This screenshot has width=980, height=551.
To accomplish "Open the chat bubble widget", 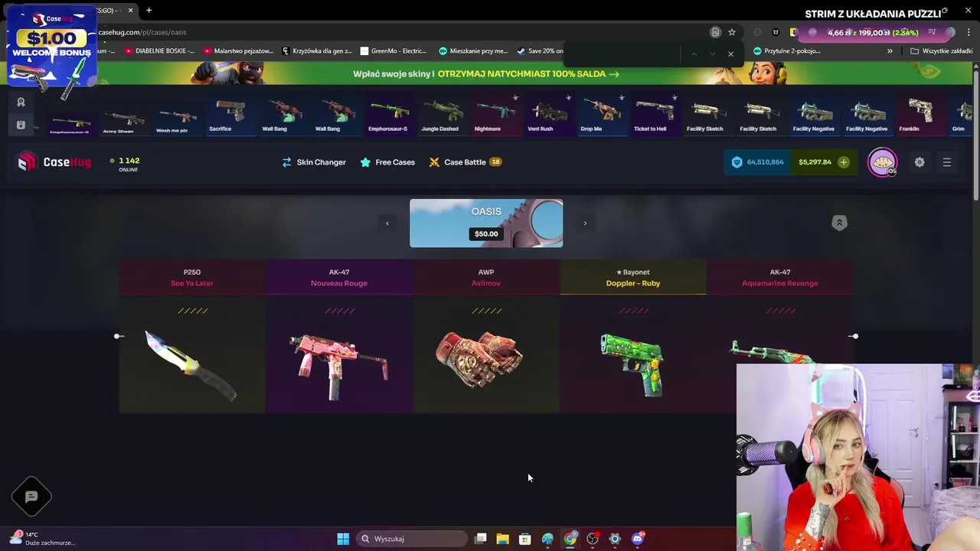I will (31, 497).
